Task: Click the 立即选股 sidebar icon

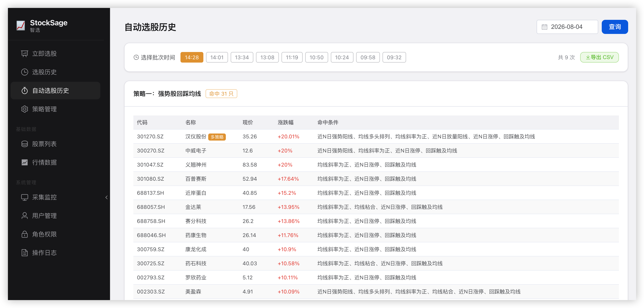Action: (24, 54)
